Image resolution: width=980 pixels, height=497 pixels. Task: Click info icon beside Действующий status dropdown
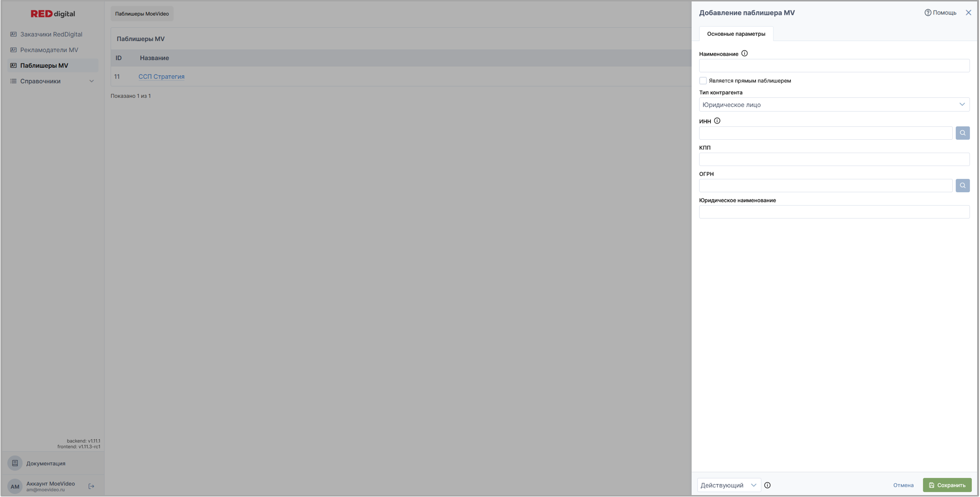(x=767, y=485)
